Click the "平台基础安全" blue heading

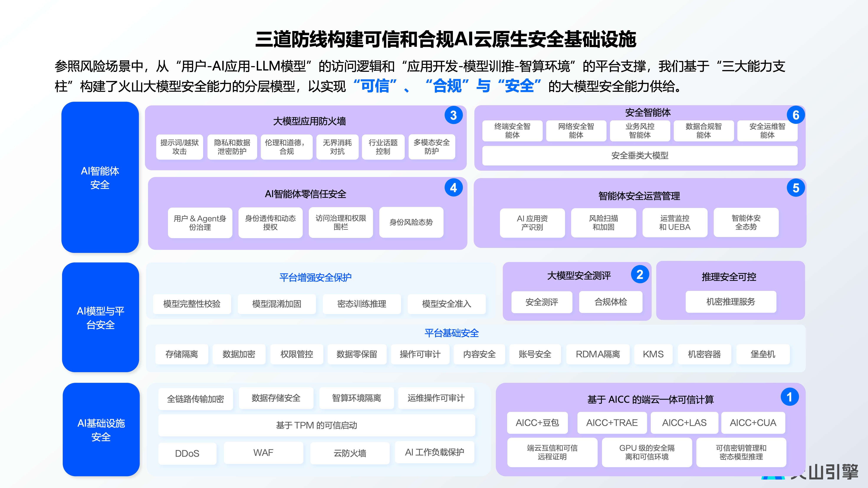[x=452, y=333]
